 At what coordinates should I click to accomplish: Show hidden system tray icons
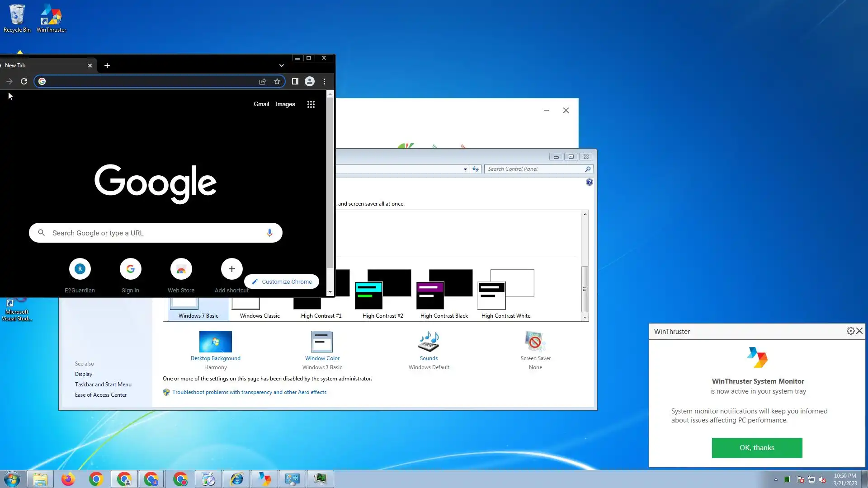point(776,479)
